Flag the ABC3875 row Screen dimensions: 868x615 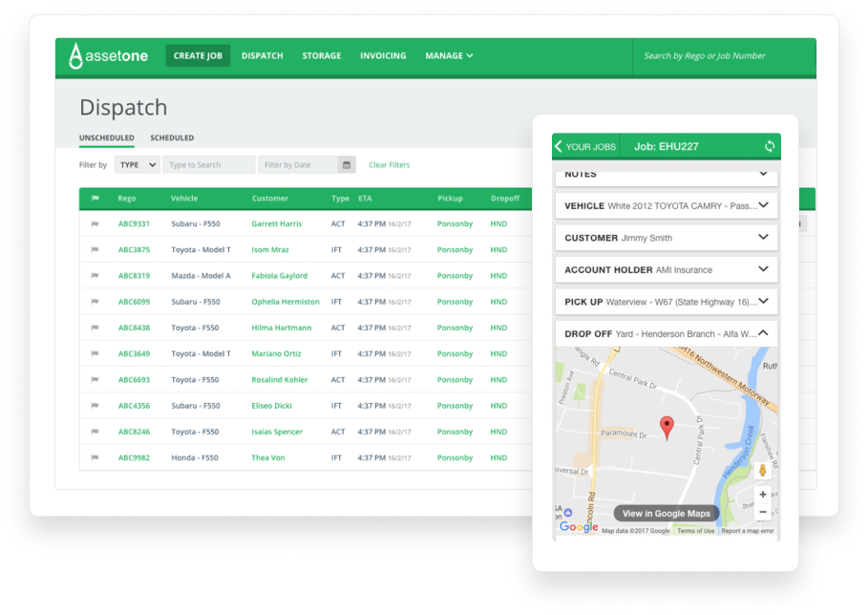[x=95, y=249]
